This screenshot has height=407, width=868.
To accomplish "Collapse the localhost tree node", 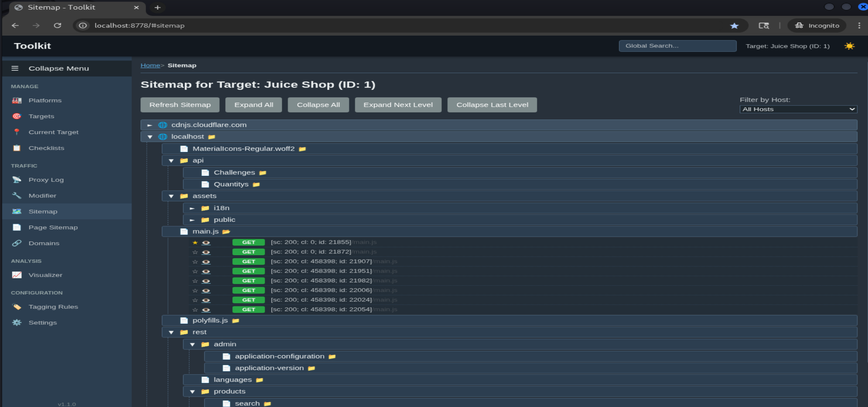I will tap(150, 137).
